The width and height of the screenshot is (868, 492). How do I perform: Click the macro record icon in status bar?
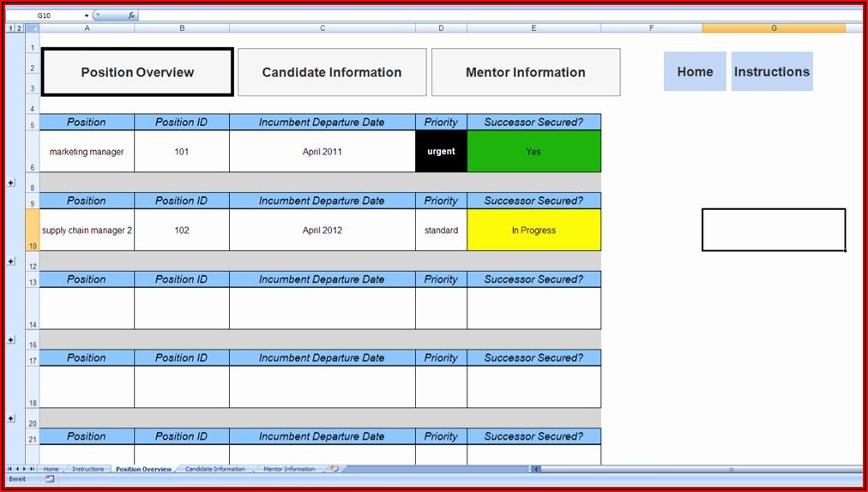pos(50,479)
